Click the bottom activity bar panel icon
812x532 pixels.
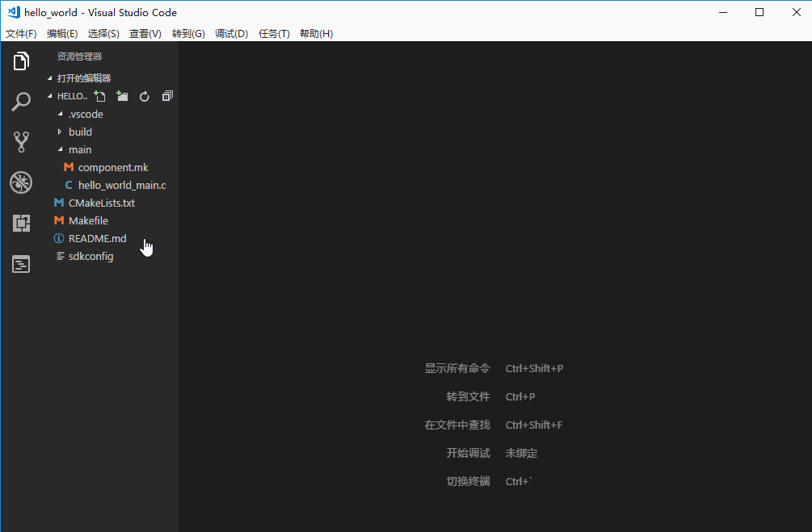[x=21, y=265]
